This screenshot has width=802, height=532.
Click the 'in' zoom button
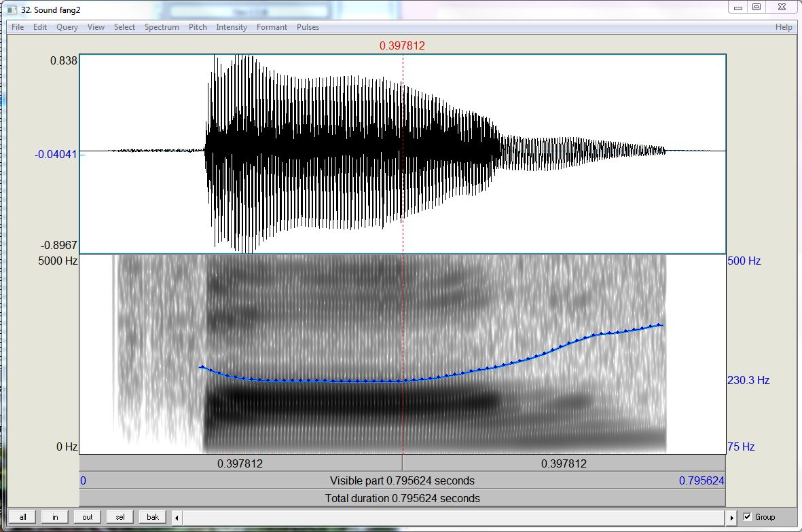click(x=55, y=517)
